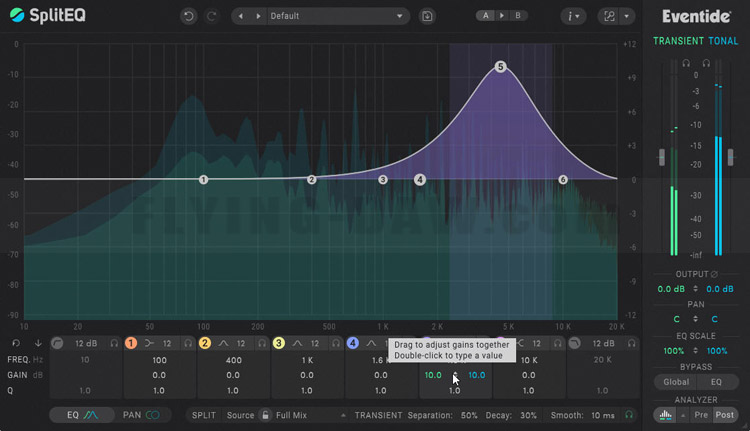Screen dimensions: 750x431
Task: Enable the low-cut filter band icon
Action: click(x=57, y=343)
